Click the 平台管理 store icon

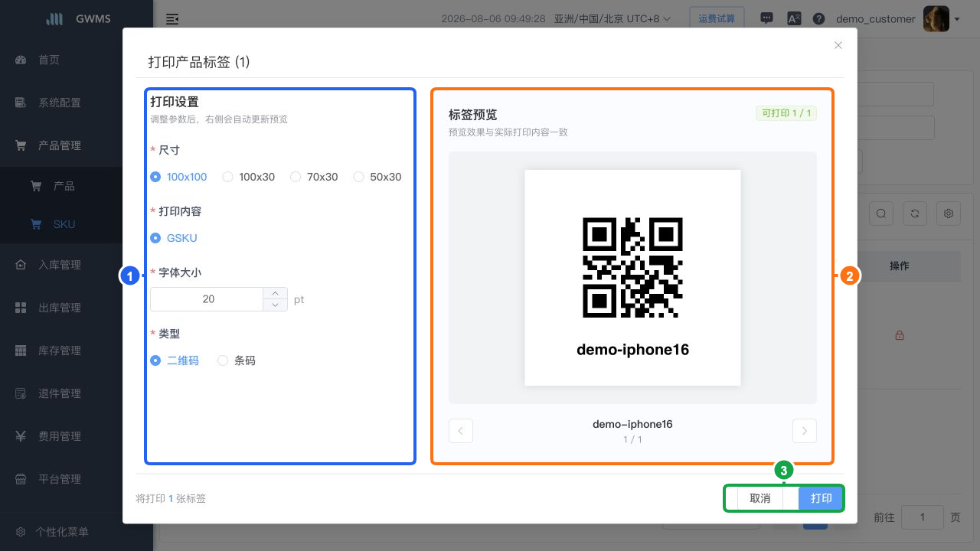21,479
